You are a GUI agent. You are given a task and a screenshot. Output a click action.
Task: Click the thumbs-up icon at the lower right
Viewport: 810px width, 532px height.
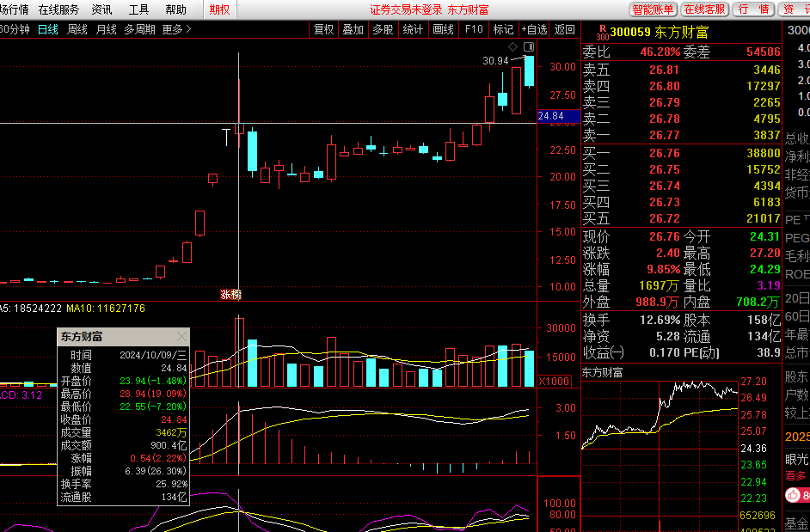click(793, 495)
